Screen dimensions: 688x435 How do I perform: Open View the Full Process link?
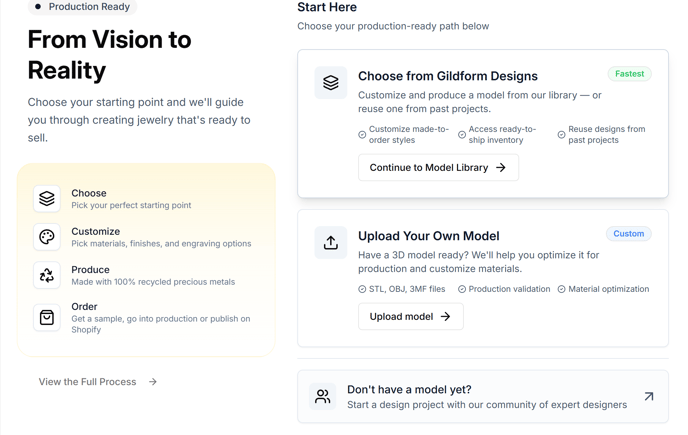[x=97, y=382]
